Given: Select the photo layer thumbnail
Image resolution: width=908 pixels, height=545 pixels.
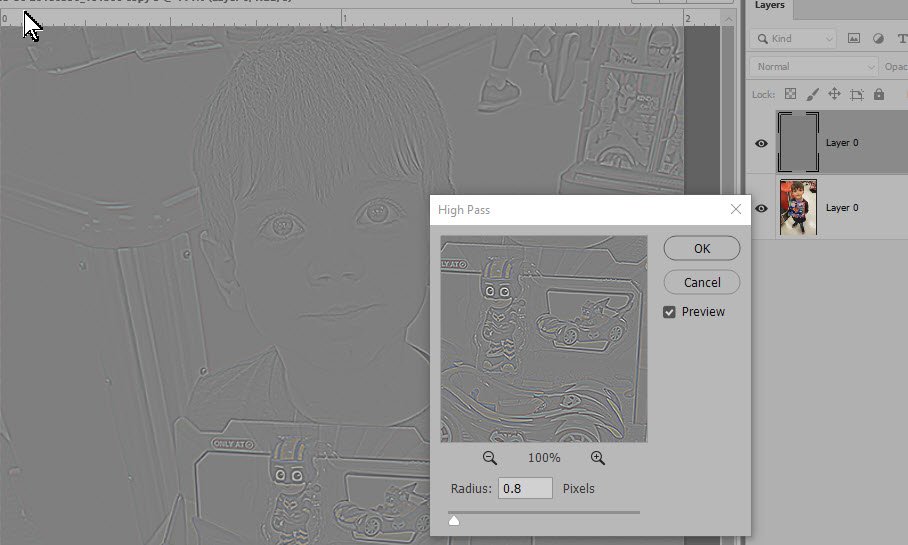Looking at the screenshot, I should pyautogui.click(x=798, y=207).
